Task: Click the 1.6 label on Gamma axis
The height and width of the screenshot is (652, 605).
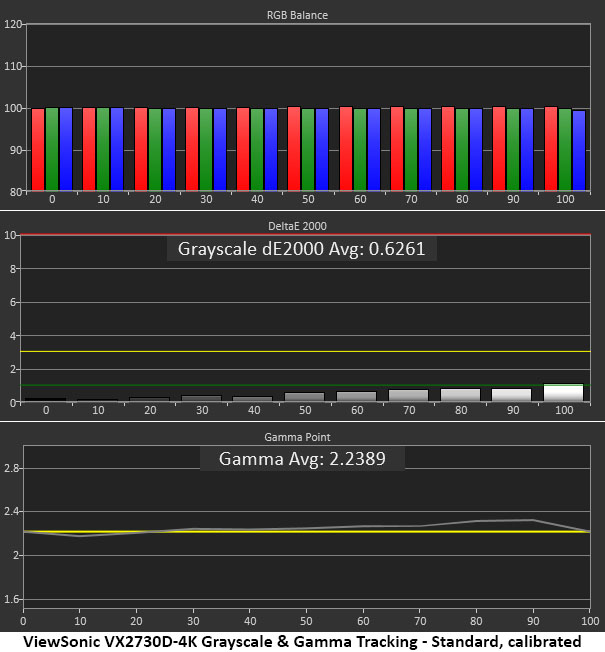Action: pyautogui.click(x=11, y=599)
